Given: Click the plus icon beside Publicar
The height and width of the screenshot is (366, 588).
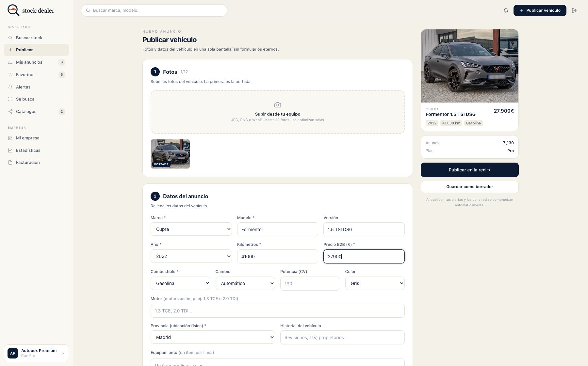Looking at the screenshot, I should click(10, 50).
